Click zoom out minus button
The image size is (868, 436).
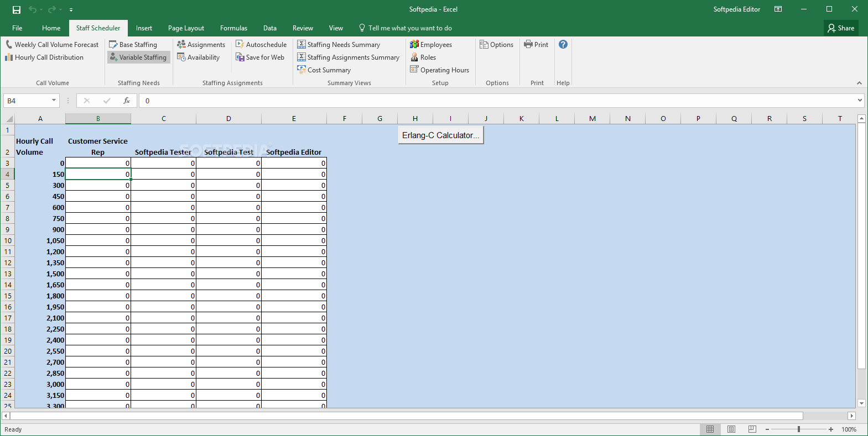click(767, 429)
